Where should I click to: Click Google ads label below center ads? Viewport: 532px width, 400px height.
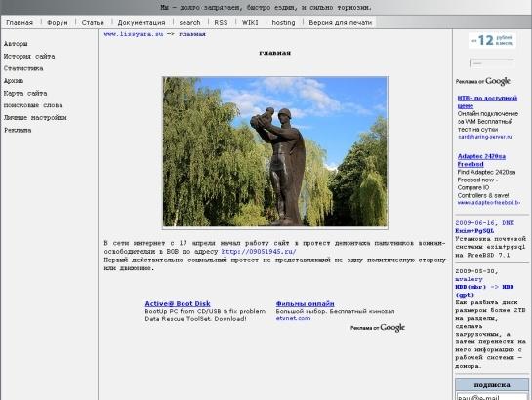tap(378, 328)
